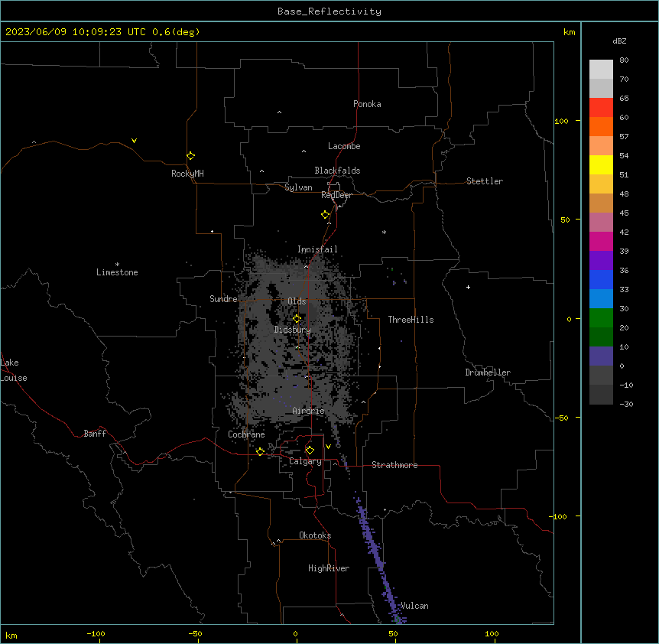Screen dimensions: 659x644
Task: Select the purple 36-39 dBZ legend swatch
Action: (x=601, y=261)
